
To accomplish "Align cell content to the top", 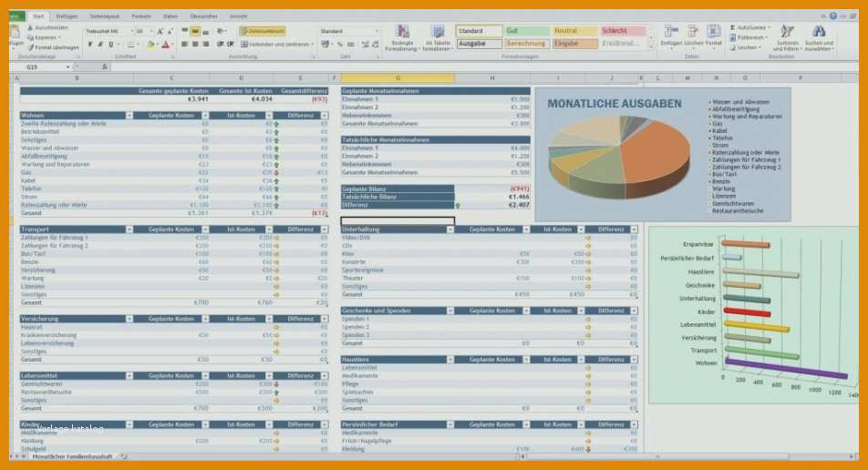I will pyautogui.click(x=185, y=32).
